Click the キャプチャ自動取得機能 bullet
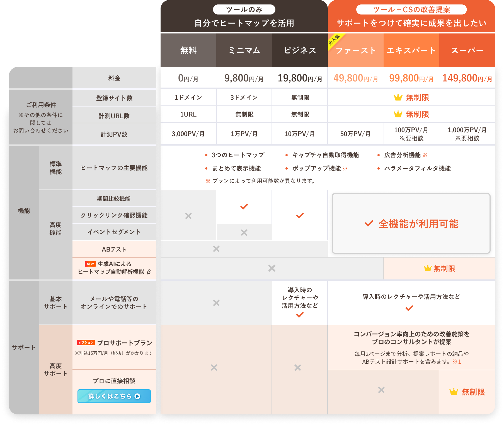The width and height of the screenshot is (504, 425). click(x=322, y=155)
